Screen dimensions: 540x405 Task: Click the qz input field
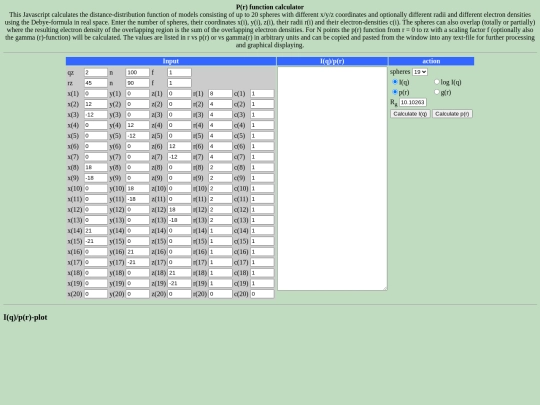96,72
